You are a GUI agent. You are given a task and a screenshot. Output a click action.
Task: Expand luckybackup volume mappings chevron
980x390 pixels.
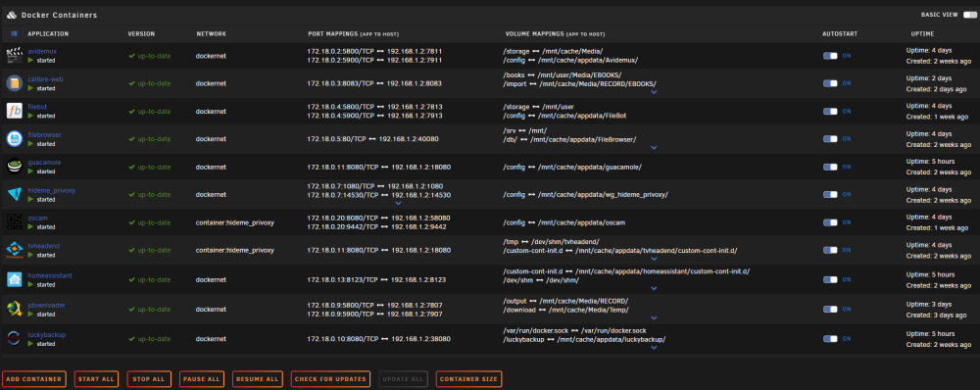[x=654, y=347]
